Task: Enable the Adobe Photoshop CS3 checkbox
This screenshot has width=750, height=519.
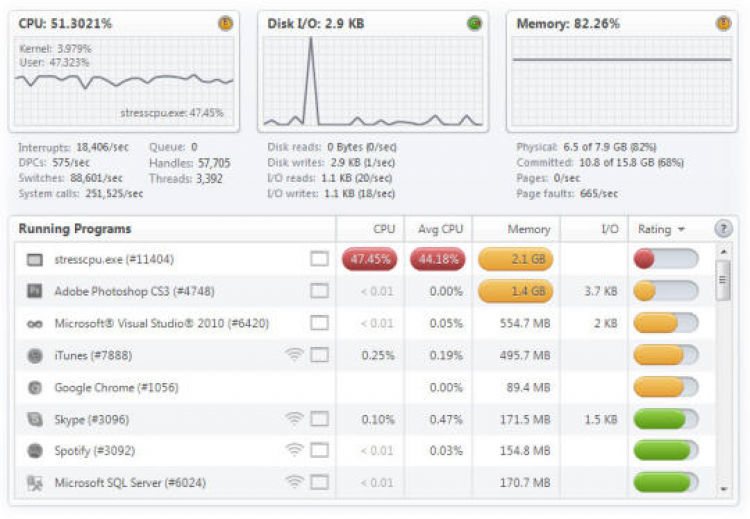Action: click(x=319, y=291)
